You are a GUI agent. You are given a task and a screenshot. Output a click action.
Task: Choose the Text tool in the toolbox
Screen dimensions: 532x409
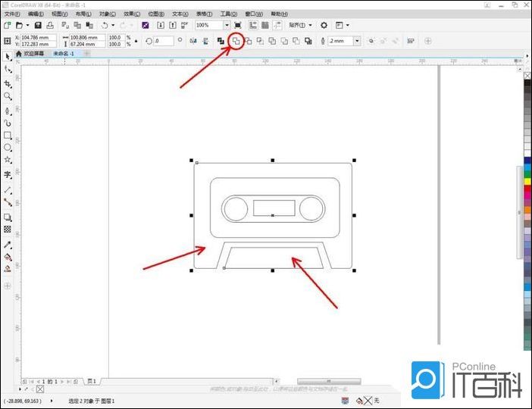pos(8,174)
